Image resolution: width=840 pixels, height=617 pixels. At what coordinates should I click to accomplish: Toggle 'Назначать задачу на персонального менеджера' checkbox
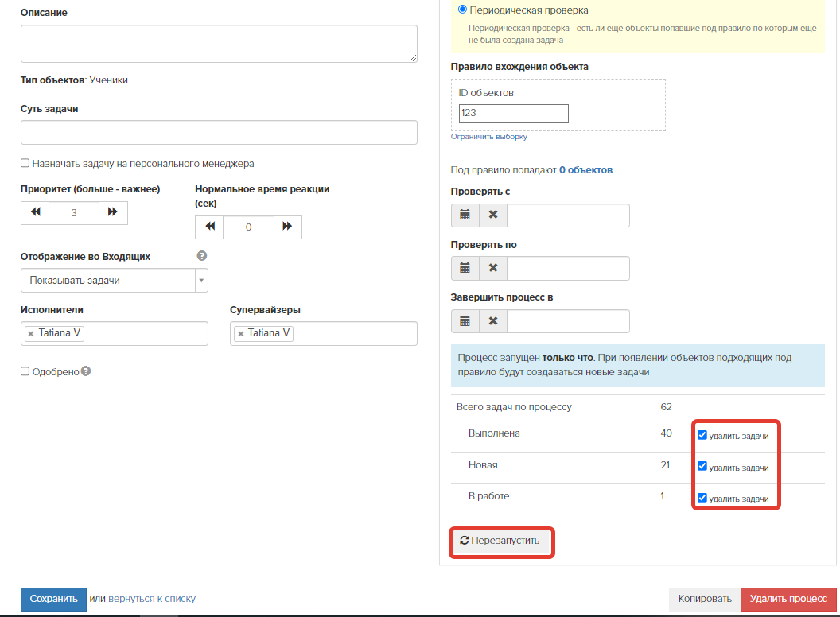point(25,163)
